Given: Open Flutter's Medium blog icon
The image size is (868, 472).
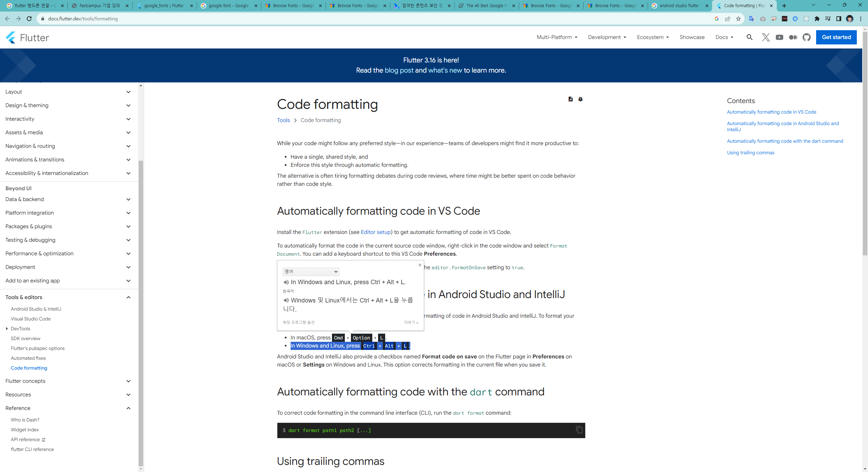Looking at the screenshot, I should tap(793, 37).
